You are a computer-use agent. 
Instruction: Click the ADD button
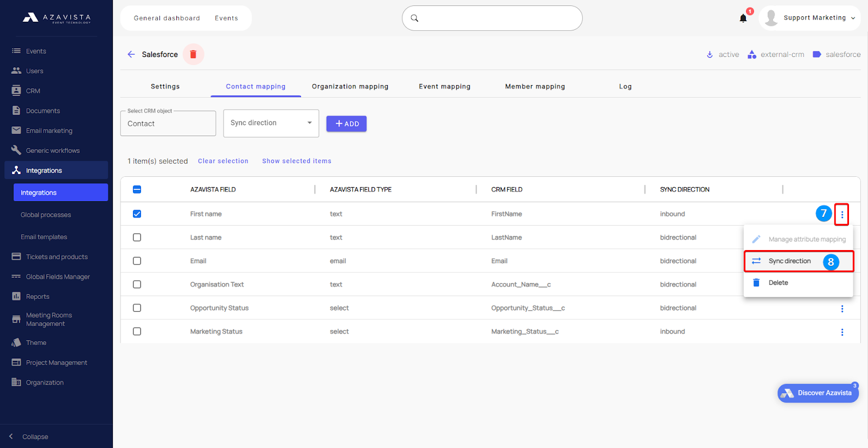point(346,124)
